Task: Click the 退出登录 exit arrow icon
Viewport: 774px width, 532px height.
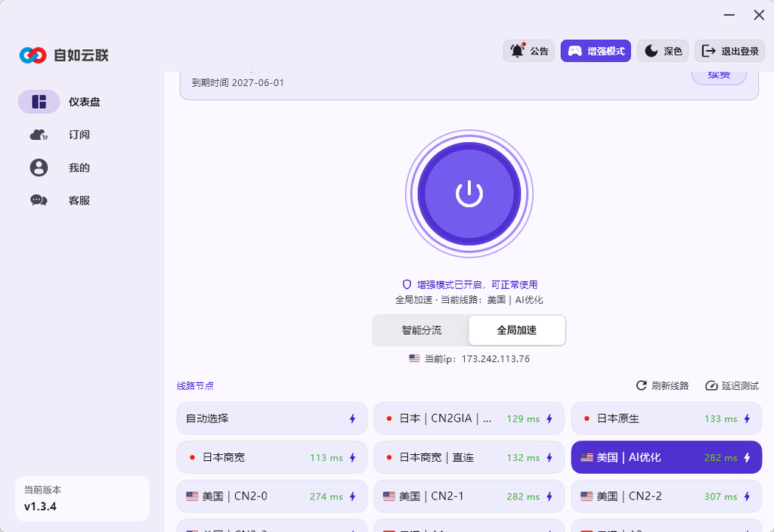Action: point(708,51)
